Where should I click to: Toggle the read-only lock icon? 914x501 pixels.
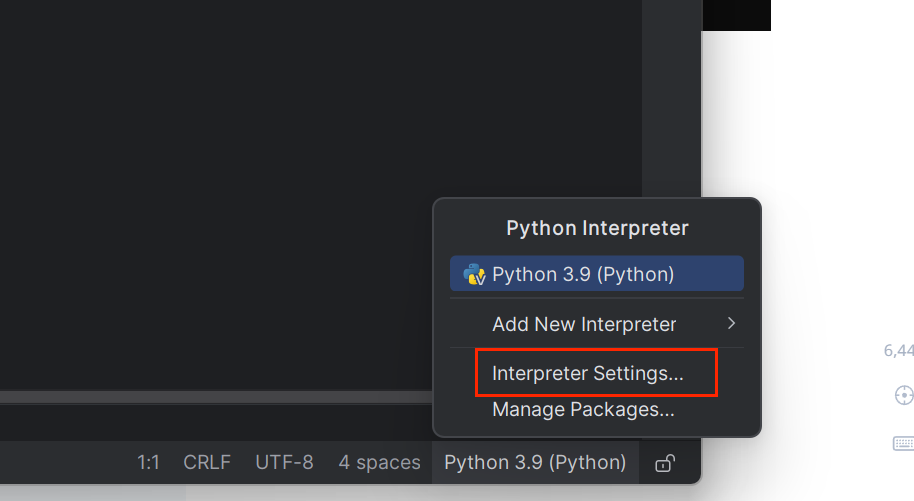pyautogui.click(x=663, y=463)
